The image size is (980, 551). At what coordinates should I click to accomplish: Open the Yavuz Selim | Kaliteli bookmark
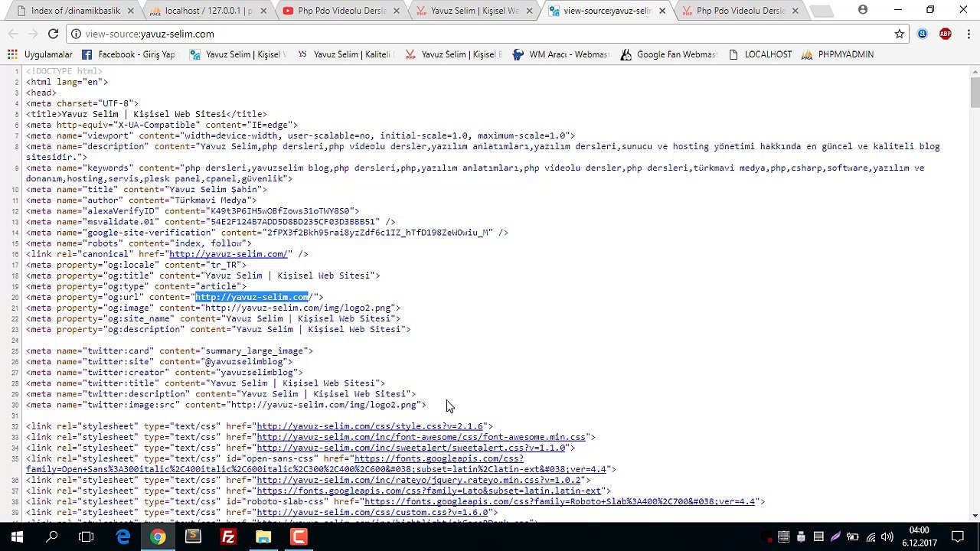345,54
